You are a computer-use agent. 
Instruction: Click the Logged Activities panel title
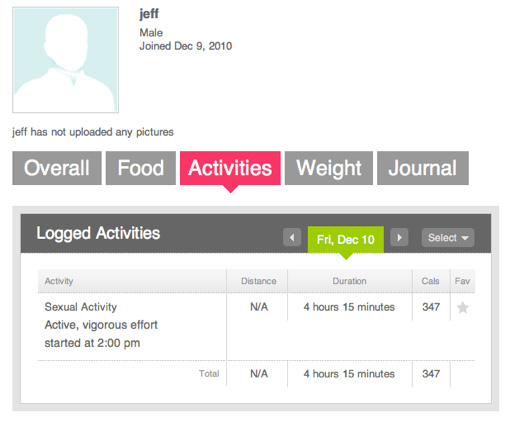pyautogui.click(x=98, y=233)
